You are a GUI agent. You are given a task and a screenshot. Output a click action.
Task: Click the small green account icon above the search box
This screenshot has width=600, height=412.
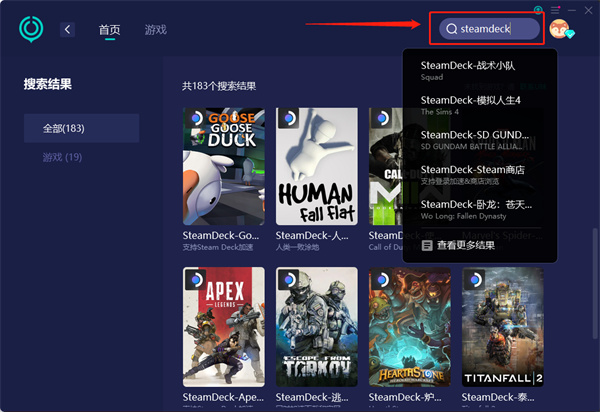click(538, 10)
